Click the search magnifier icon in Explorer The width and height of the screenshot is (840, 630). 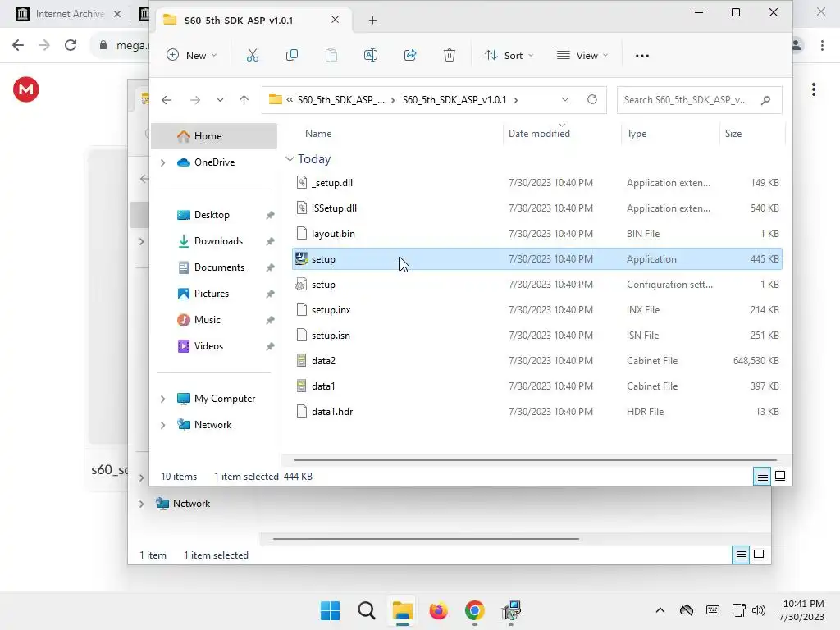(x=765, y=100)
